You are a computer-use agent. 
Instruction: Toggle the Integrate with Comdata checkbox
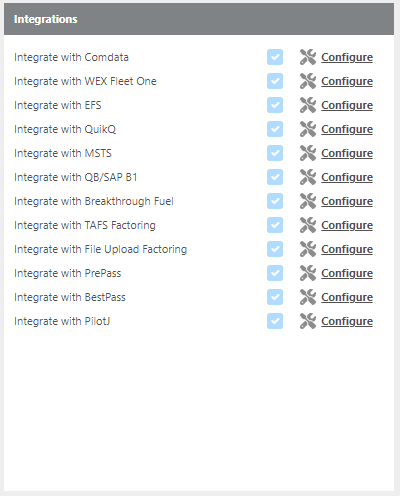275,57
